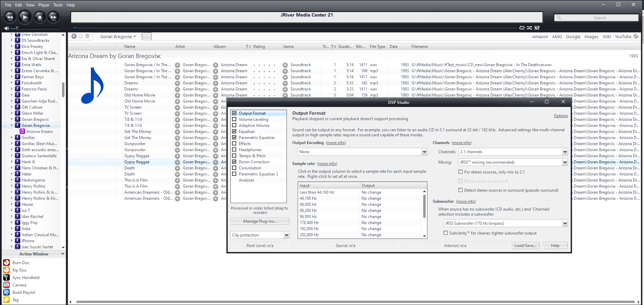Click the library horizontal scrollbar at bottom
The image size is (644, 305).
355,302
